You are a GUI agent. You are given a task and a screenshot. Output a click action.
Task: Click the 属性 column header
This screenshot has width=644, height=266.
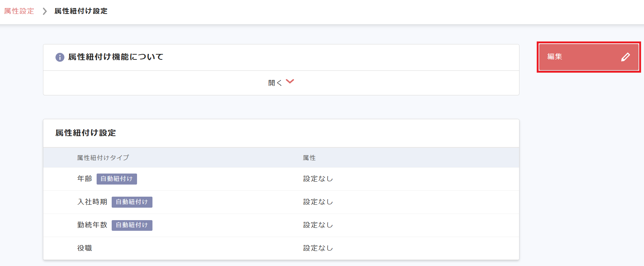point(309,158)
